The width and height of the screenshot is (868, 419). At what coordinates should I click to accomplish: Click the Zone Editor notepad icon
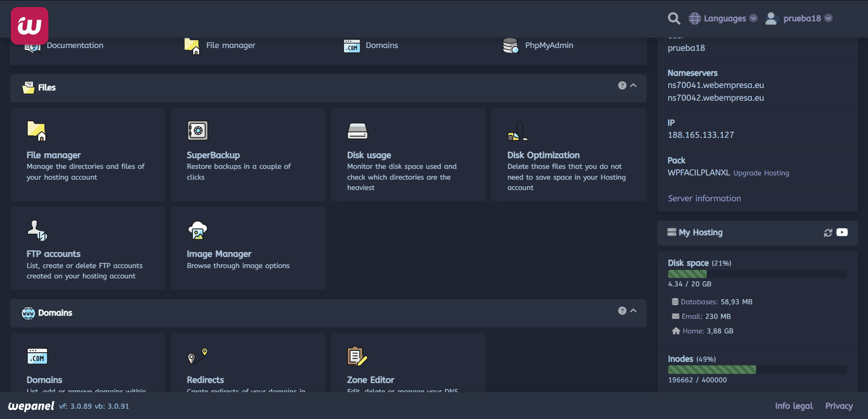tap(357, 356)
